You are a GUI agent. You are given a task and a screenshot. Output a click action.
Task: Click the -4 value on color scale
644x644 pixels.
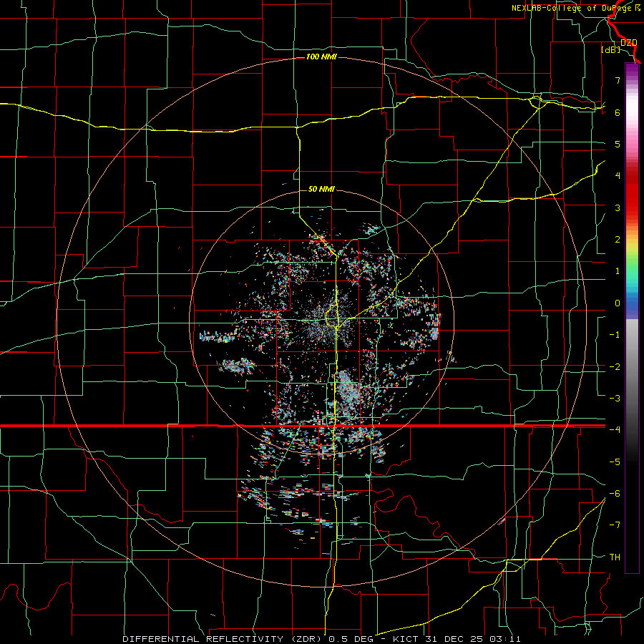(x=615, y=429)
